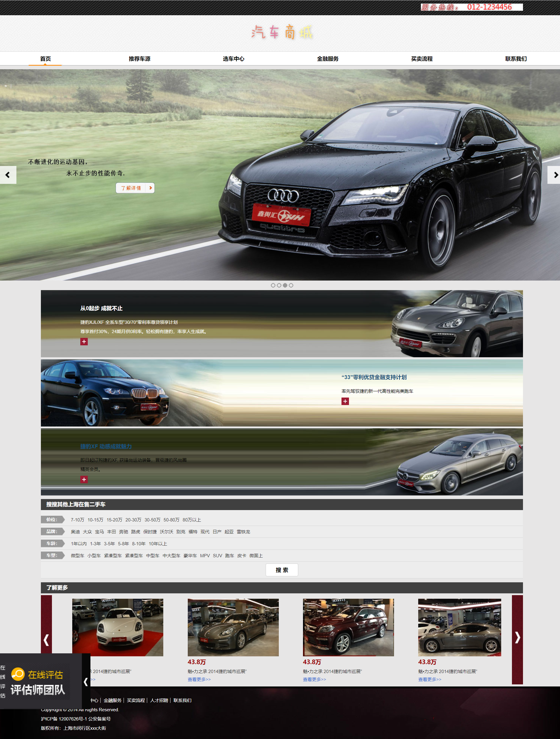The height and width of the screenshot is (739, 560).
Task: Click 查看更多 under second car listing
Action: point(199,680)
